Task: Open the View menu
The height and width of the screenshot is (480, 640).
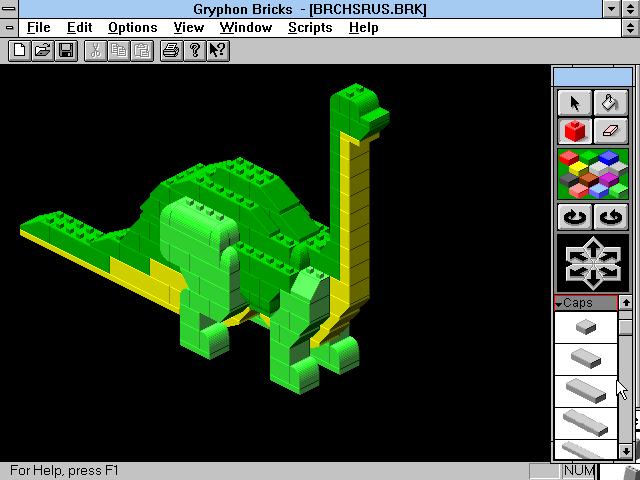Action: [189, 28]
